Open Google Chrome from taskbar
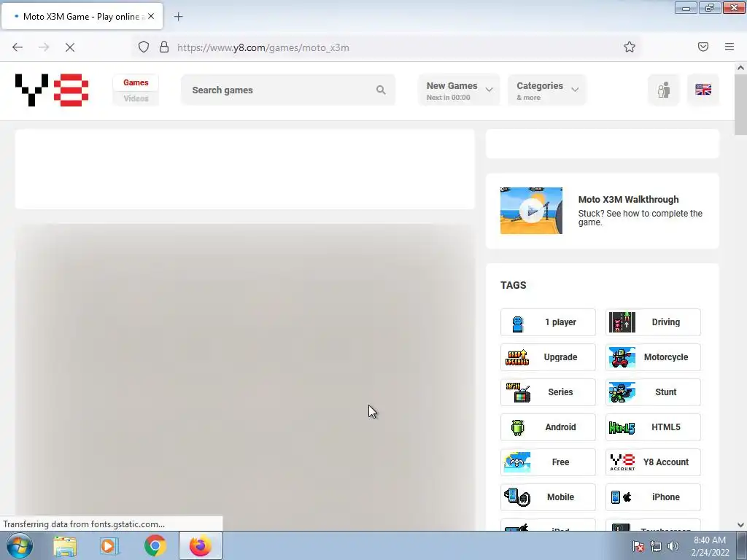The width and height of the screenshot is (747, 560). [155, 545]
